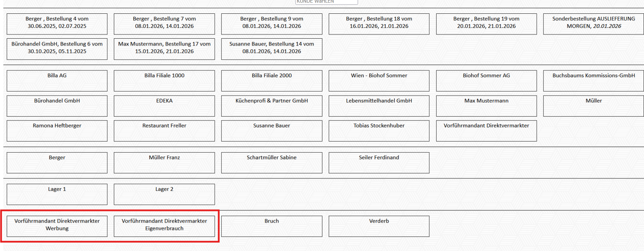
Task: Open Susanne Bauer Bestellung 14
Action: click(x=271, y=49)
